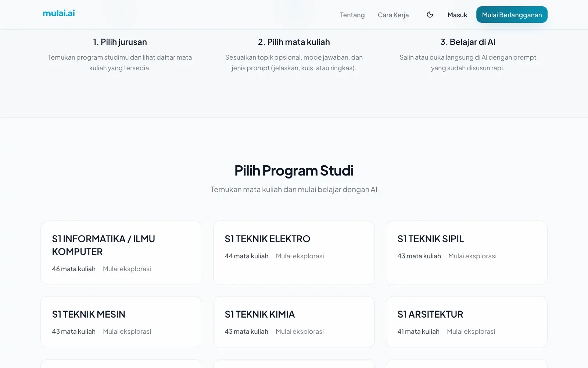Click the '2. Pilih mata kuliah' heading
The width and height of the screenshot is (588, 368).
[x=294, y=42]
